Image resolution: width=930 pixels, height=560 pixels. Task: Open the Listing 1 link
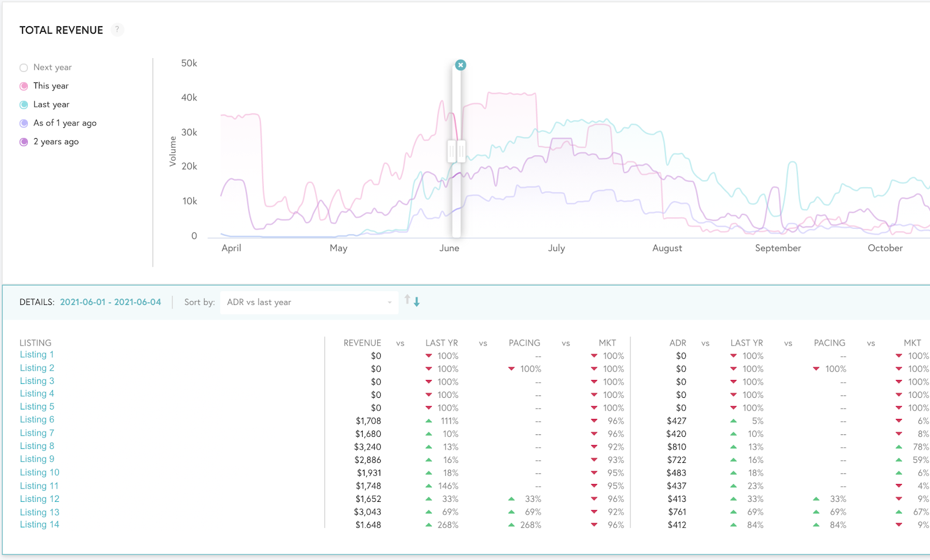[37, 355]
